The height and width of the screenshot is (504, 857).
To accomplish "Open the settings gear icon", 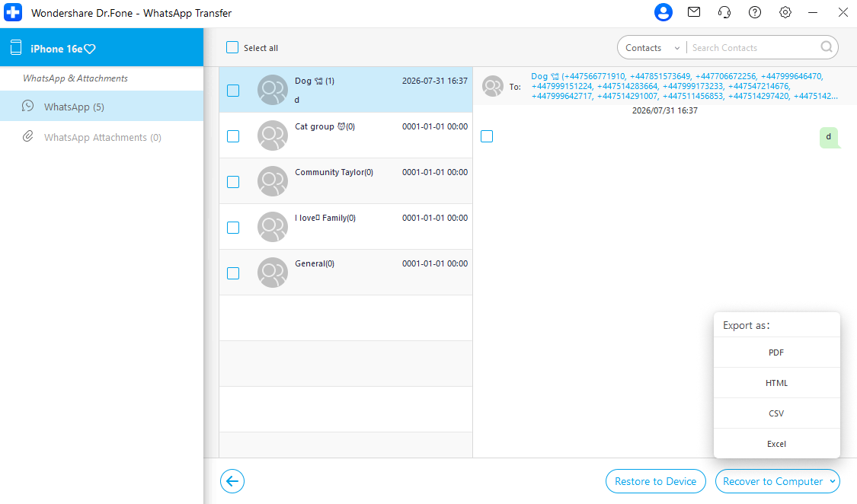I will click(x=785, y=12).
